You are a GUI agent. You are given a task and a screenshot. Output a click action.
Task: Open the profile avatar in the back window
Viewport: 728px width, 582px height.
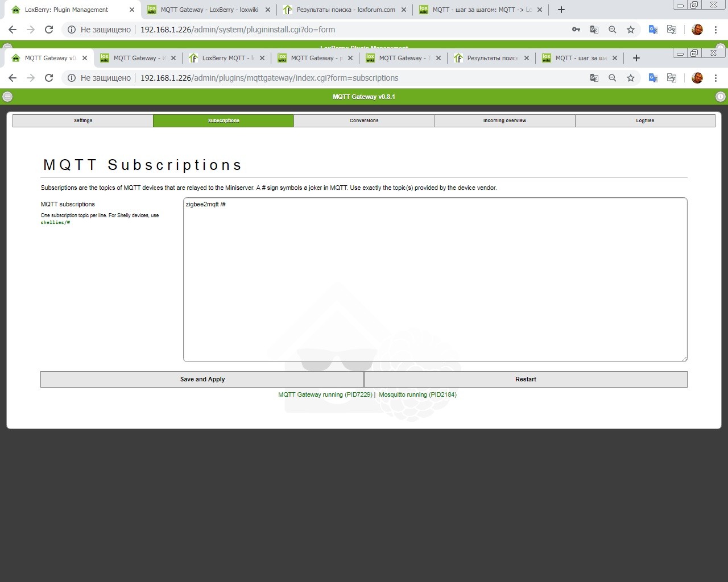tap(697, 30)
